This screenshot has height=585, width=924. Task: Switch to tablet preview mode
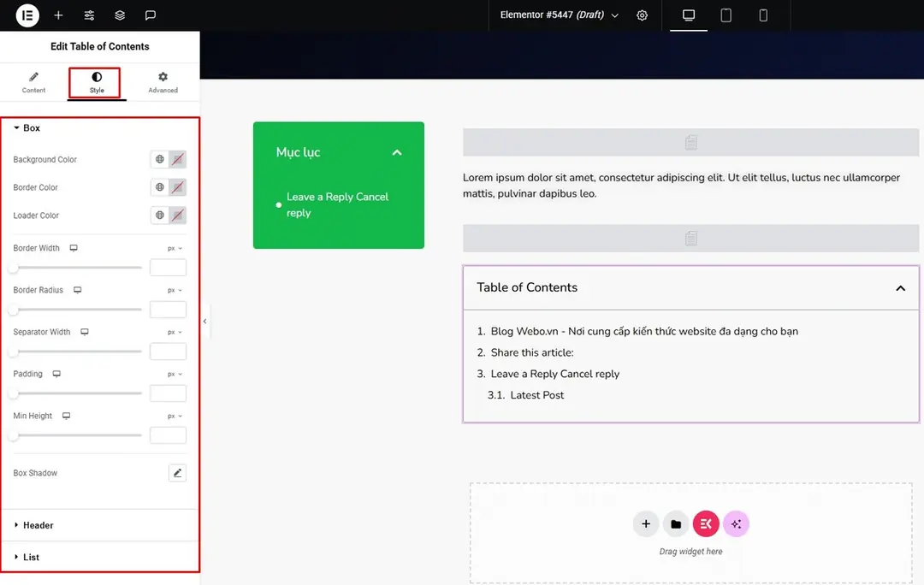pyautogui.click(x=726, y=15)
